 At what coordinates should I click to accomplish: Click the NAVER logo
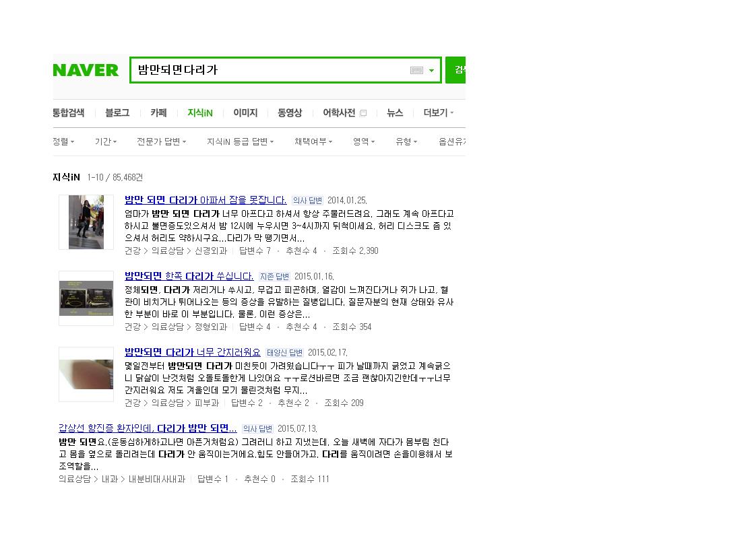coord(86,70)
